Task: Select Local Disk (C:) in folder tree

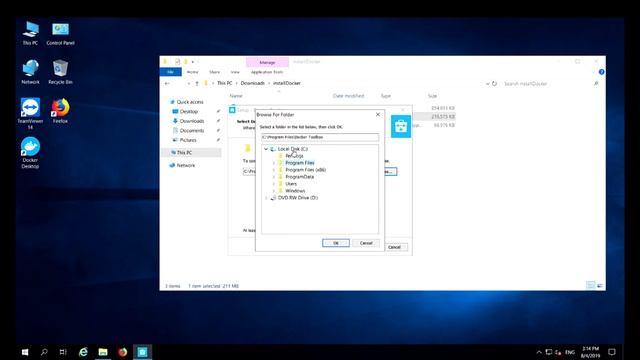Action: [293, 149]
